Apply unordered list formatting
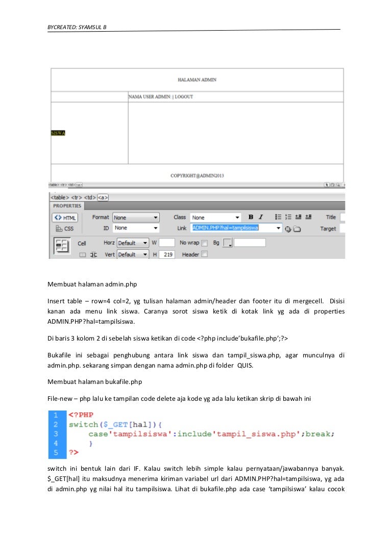This screenshot has width=392, height=555. [x=279, y=217]
